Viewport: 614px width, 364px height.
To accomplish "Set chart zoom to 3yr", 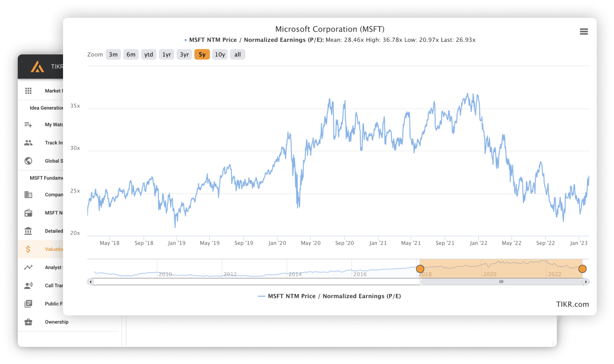I will tap(184, 54).
